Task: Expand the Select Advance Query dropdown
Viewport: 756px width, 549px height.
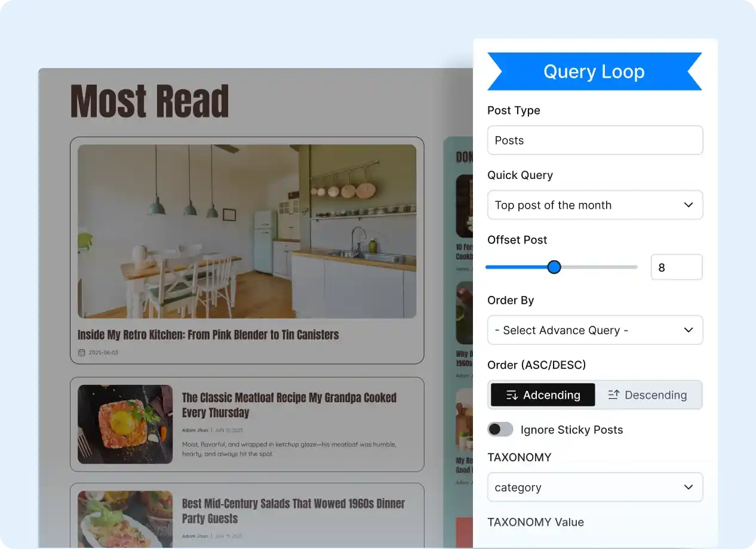Action: pos(594,330)
